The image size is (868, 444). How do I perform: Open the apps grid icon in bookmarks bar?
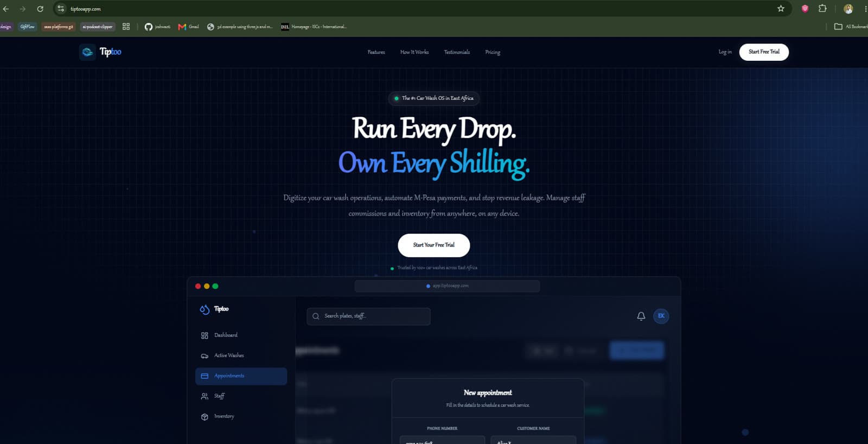pos(126,27)
